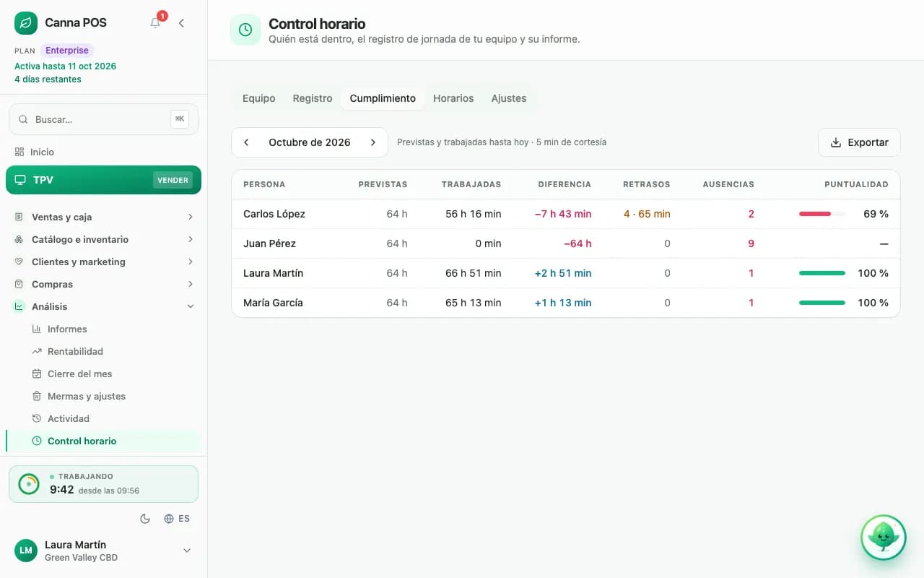Click the Informes bar chart icon
The image size is (924, 578).
click(x=37, y=329)
